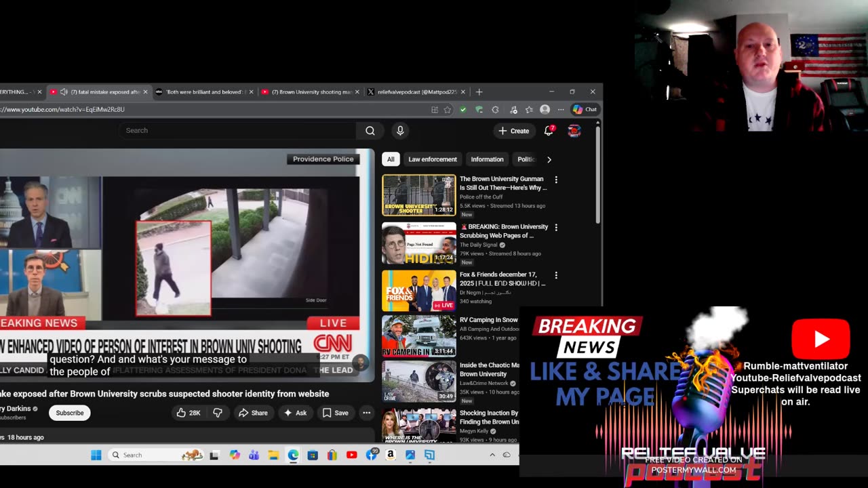Image resolution: width=868 pixels, height=488 pixels.
Task: Click the red YouTube logo in overlay
Action: point(821,339)
